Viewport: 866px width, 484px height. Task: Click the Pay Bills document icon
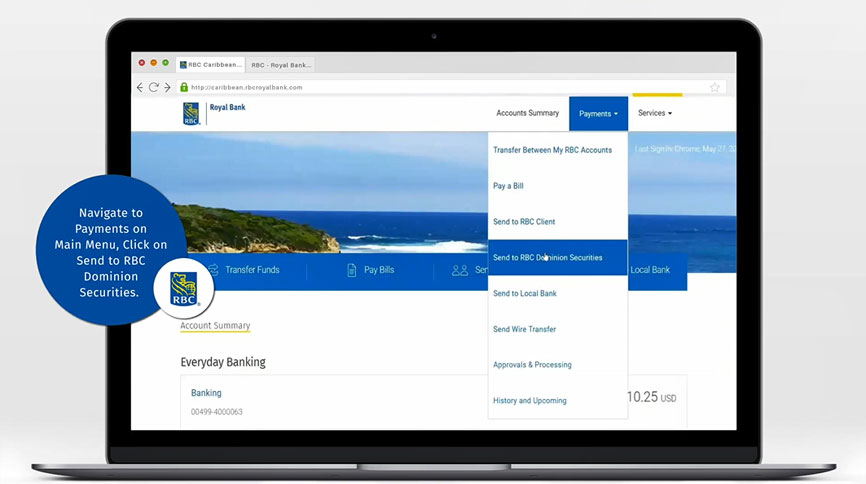pos(351,270)
